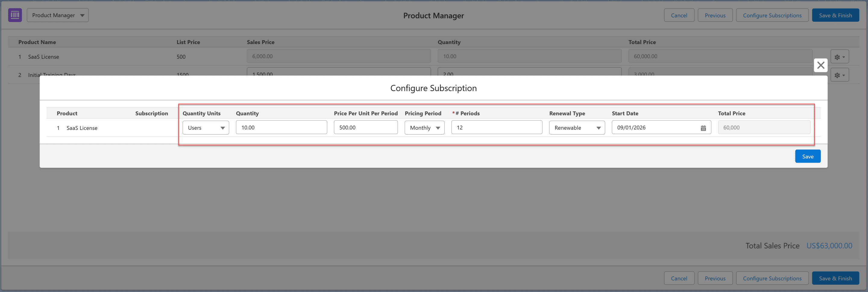The width and height of the screenshot is (868, 292).
Task: Click the bottom Save & Finish button
Action: click(x=835, y=278)
